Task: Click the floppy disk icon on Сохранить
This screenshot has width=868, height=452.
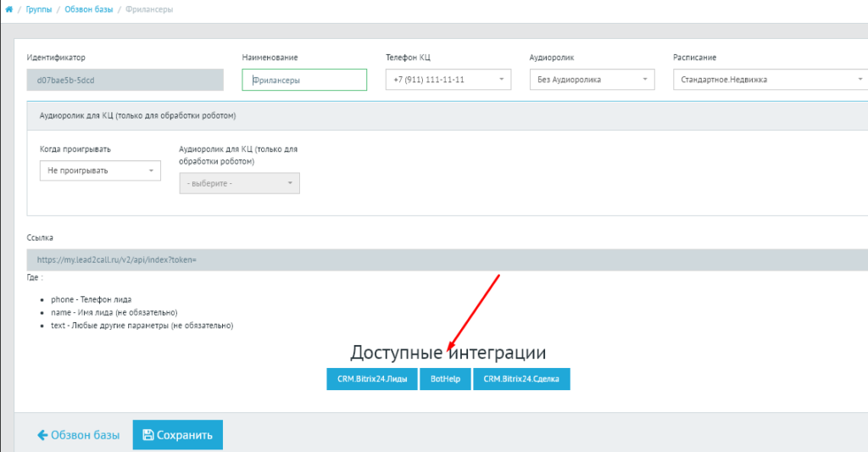Action: tap(148, 435)
